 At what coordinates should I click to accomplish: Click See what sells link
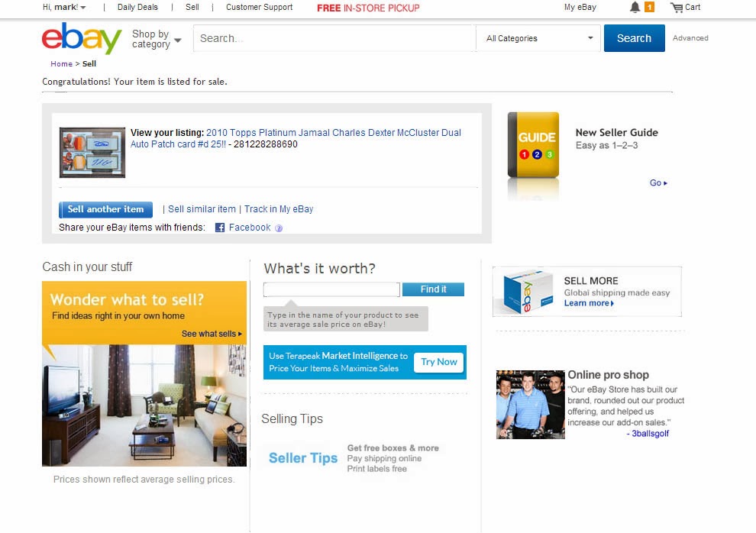[212, 334]
